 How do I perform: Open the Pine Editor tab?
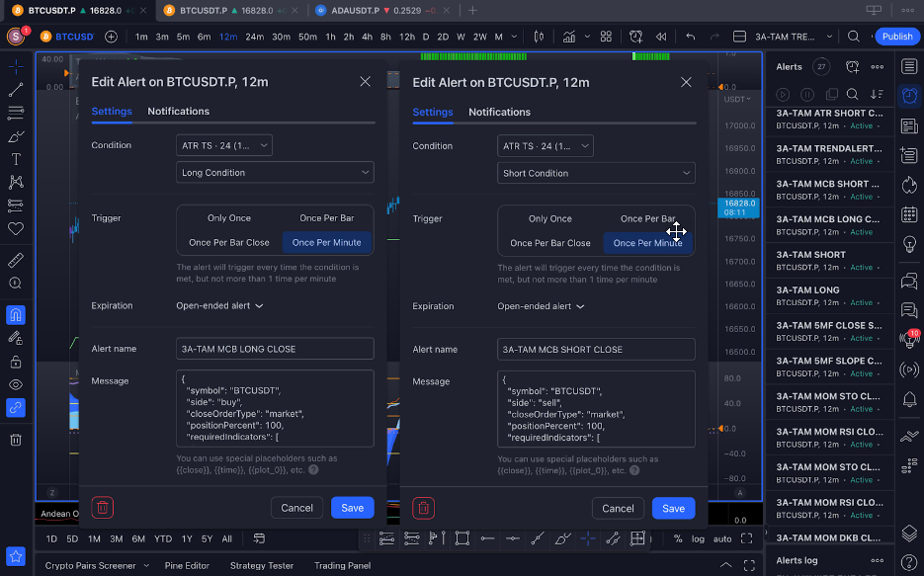coord(187,565)
